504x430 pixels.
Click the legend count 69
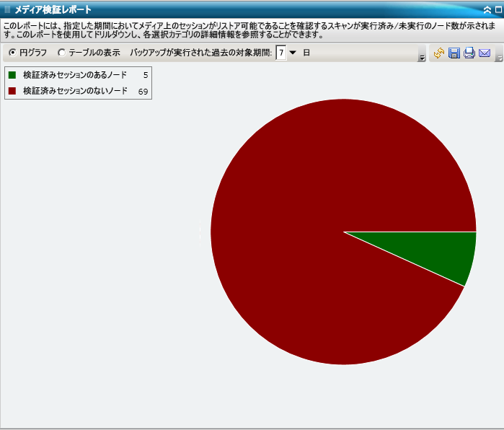point(143,92)
